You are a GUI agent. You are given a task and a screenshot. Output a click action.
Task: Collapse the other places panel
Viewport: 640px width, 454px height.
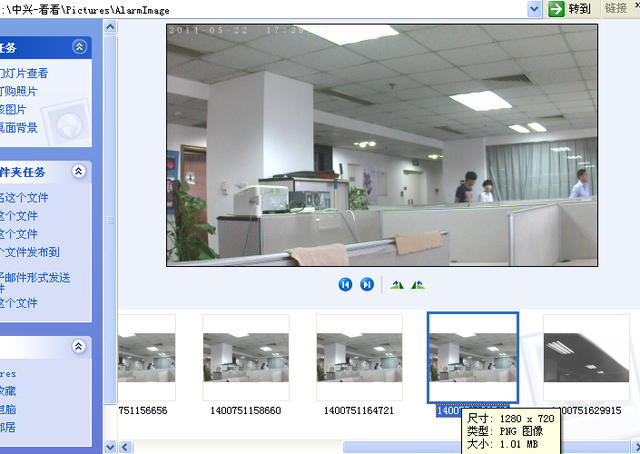79,346
